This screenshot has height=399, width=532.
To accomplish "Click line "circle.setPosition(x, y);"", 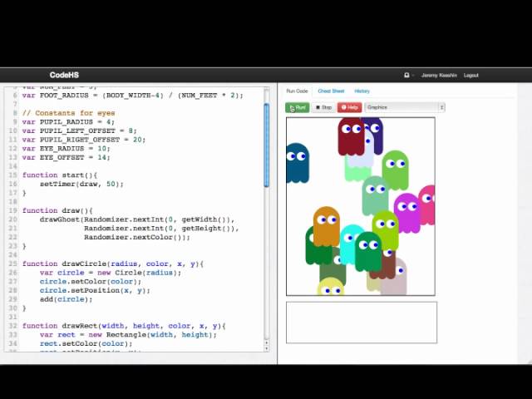I will point(95,290).
